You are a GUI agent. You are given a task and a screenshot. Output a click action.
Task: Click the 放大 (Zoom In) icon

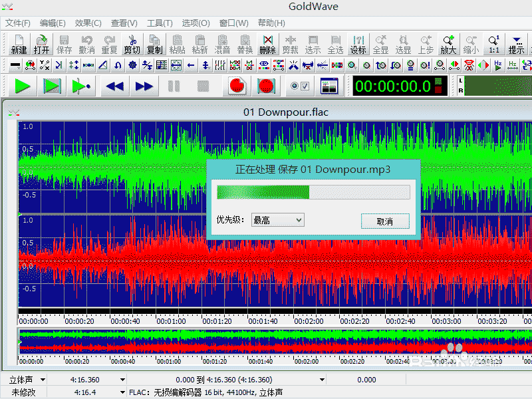449,45
